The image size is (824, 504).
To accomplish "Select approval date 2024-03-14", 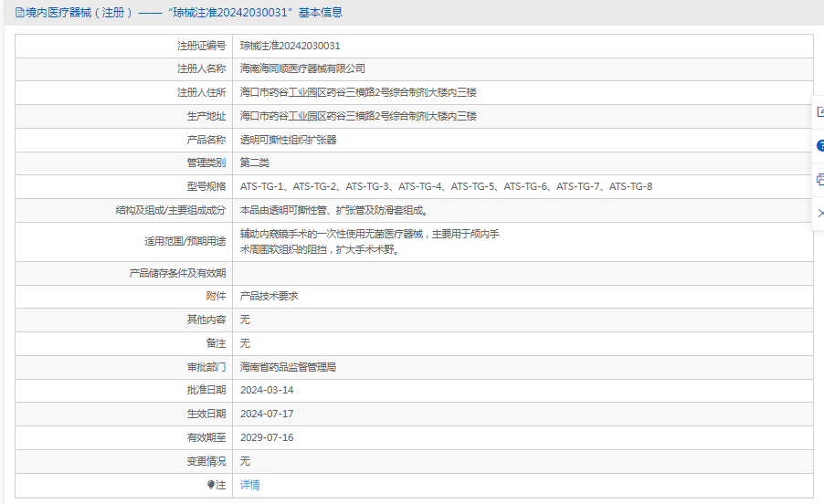I will pos(267,390).
